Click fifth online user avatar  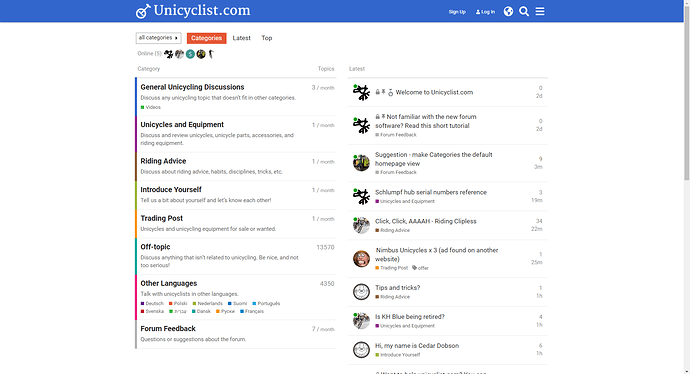pos(212,54)
